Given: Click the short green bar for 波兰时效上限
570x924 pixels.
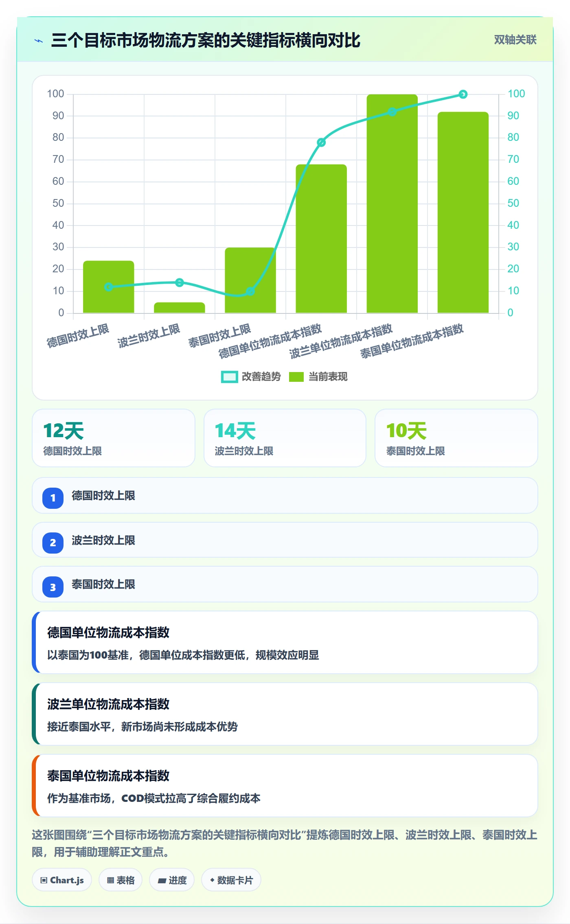Looking at the screenshot, I should coord(180,308).
